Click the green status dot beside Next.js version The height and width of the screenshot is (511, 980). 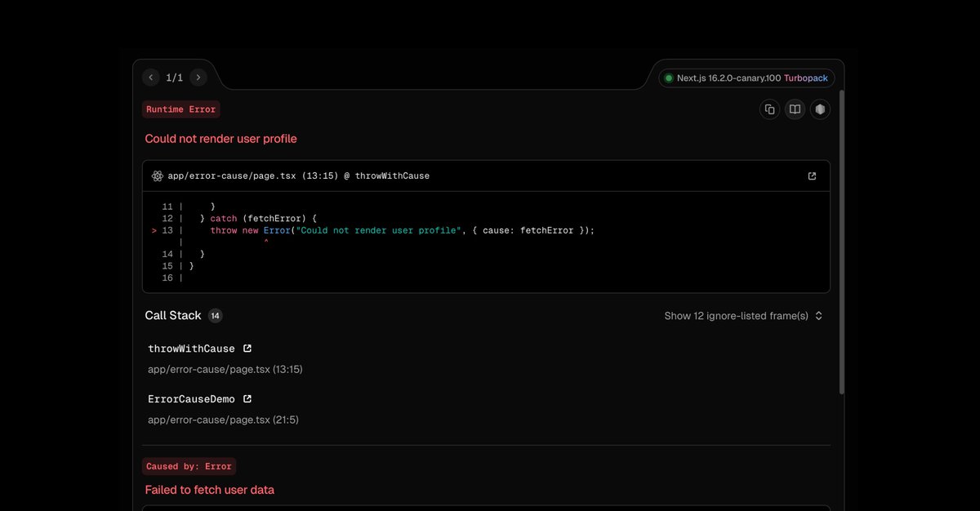pos(669,78)
